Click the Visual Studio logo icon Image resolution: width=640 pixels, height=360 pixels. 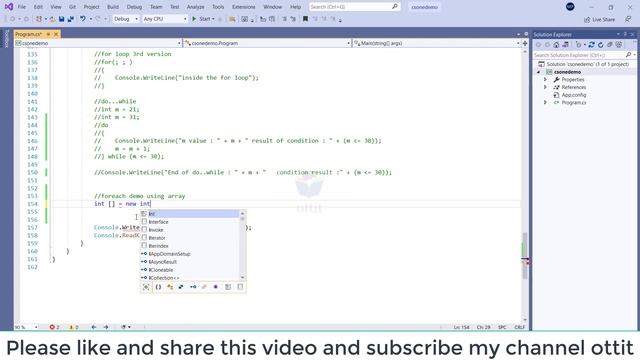point(9,7)
